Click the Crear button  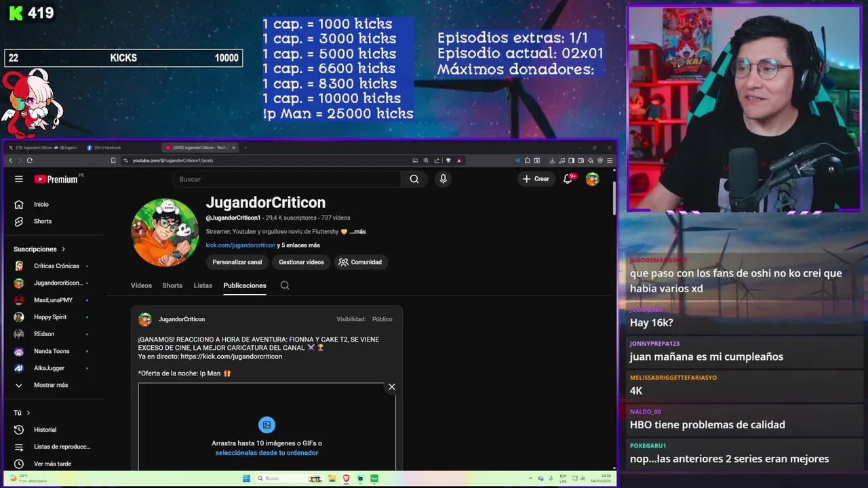[536, 179]
